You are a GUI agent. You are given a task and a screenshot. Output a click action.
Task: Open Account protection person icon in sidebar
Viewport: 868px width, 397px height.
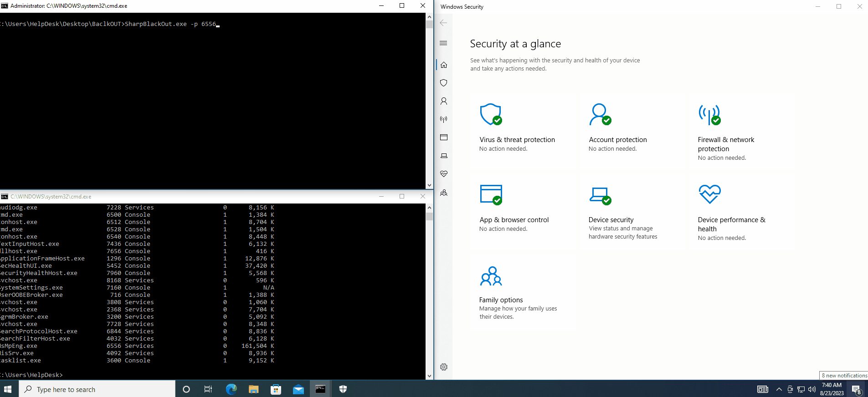tap(444, 101)
